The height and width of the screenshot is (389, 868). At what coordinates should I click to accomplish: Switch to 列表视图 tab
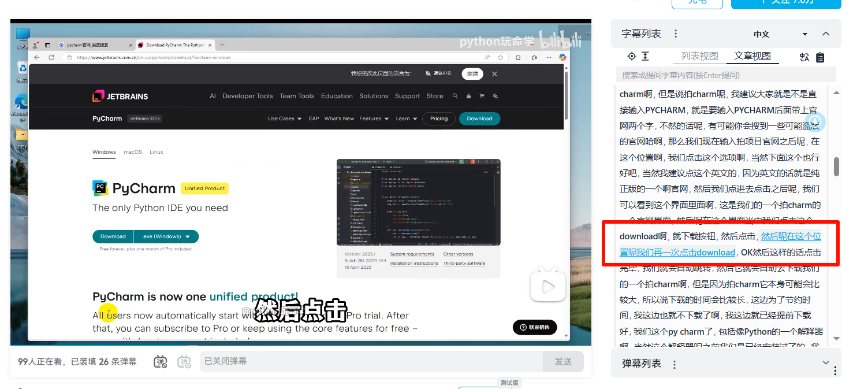699,56
